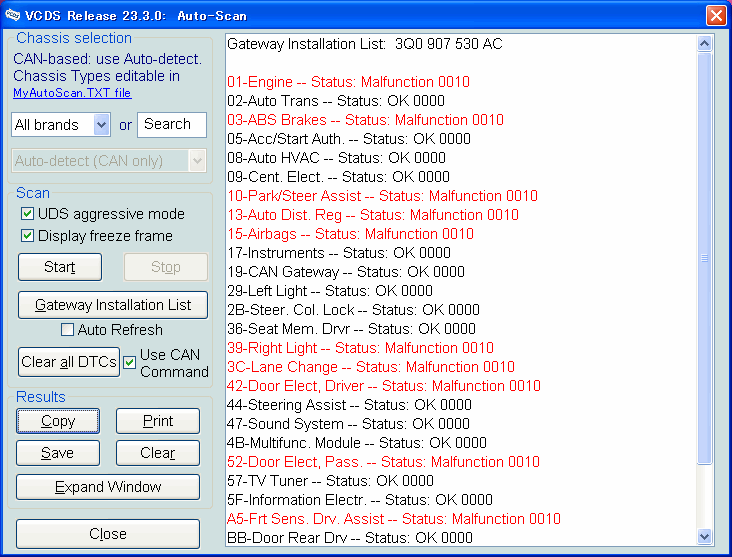Click the results scroll down arrow

(x=704, y=536)
